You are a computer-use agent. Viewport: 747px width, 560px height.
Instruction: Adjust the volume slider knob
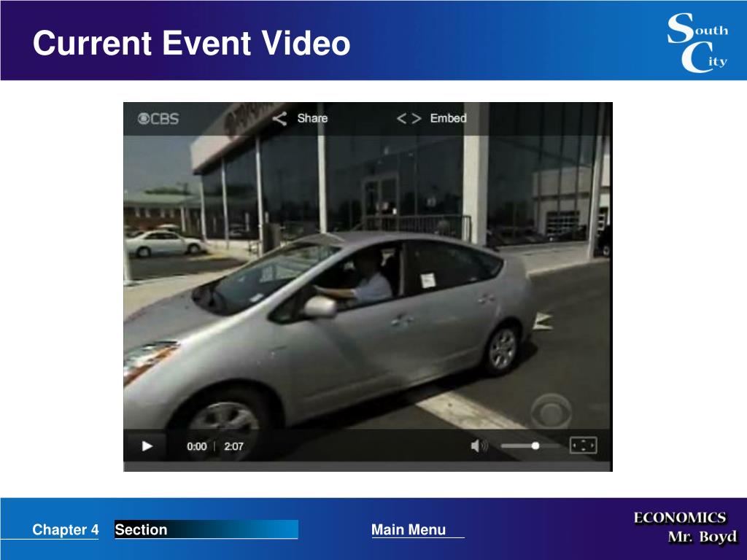click(x=535, y=446)
